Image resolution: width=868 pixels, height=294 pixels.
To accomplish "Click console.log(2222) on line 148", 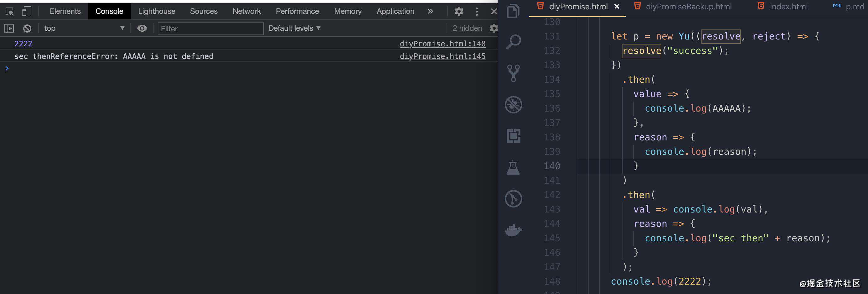I will click(x=661, y=281).
